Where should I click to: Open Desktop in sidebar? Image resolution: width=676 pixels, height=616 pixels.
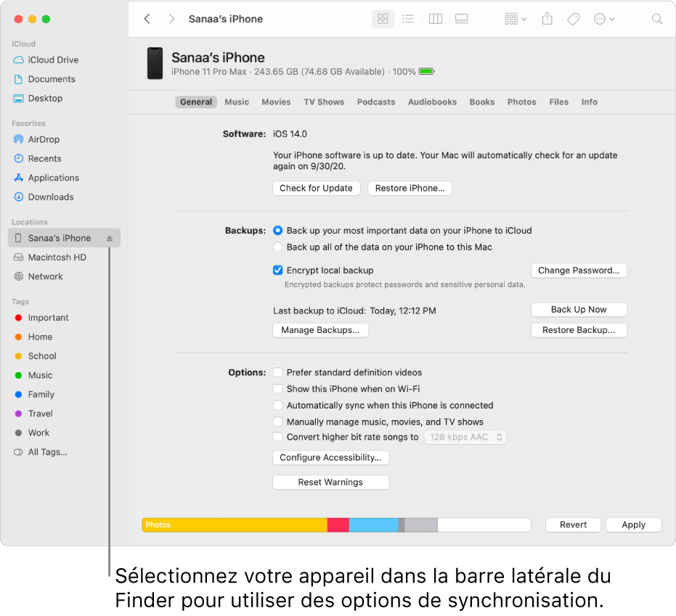pyautogui.click(x=38, y=98)
